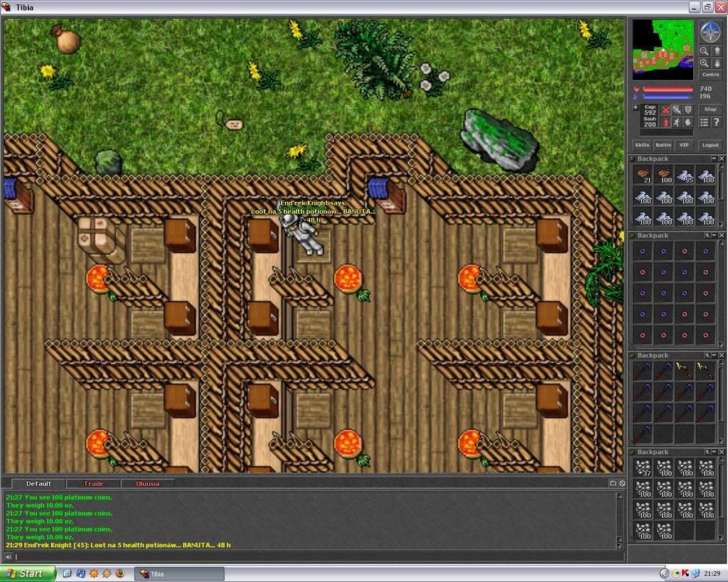Move minimap view one floor up

tap(717, 51)
